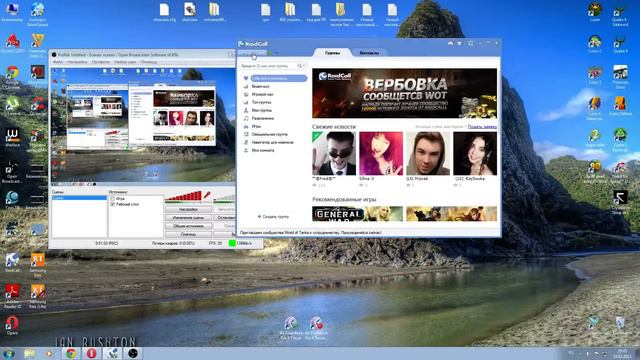Expand the user status dropdown arrow in RaidCall
The height and width of the screenshot is (360, 640).
tap(276, 53)
